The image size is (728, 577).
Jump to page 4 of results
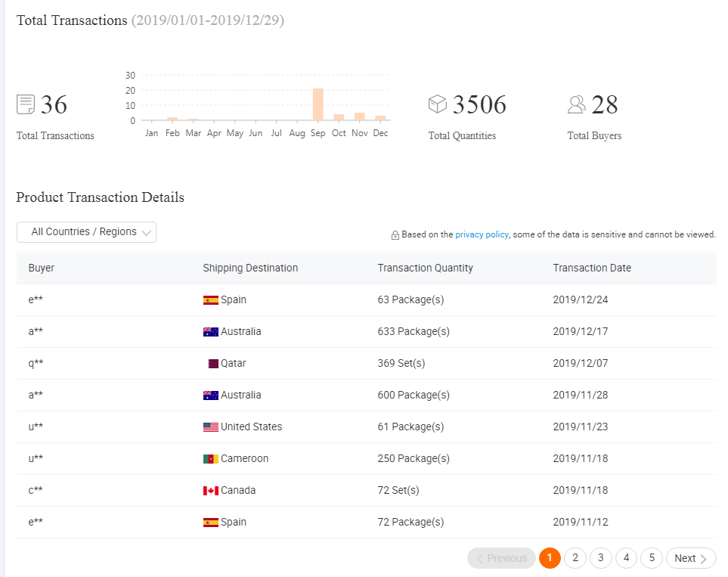[x=626, y=558]
